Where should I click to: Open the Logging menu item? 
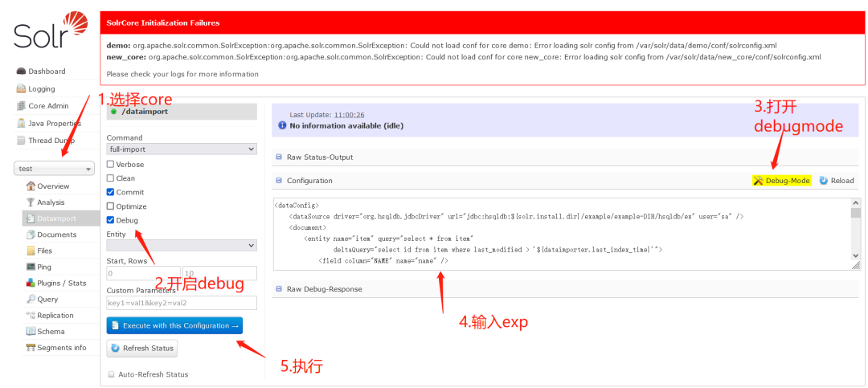pyautogui.click(x=42, y=88)
